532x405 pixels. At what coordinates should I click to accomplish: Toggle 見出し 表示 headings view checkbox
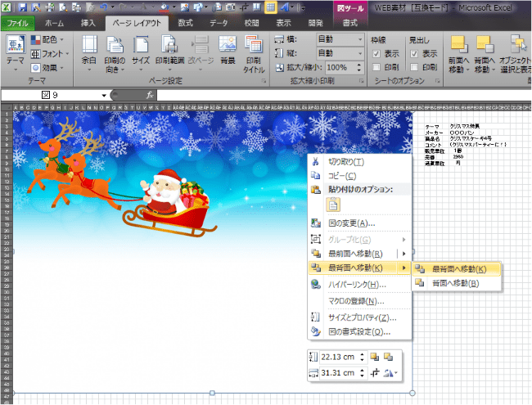point(414,54)
